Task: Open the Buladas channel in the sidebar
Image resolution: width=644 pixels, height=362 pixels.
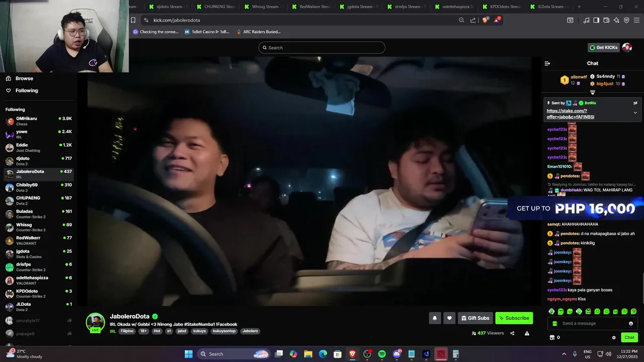Action: pyautogui.click(x=39, y=214)
